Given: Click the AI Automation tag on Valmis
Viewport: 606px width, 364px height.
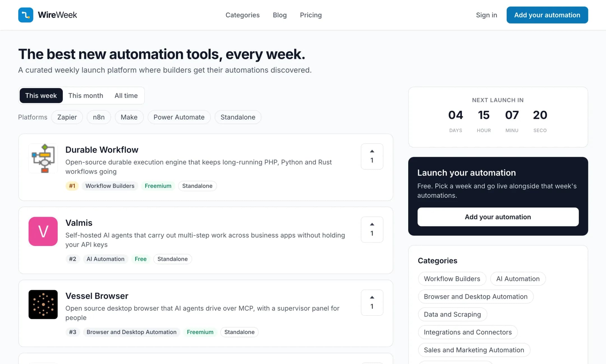Looking at the screenshot, I should (x=105, y=259).
